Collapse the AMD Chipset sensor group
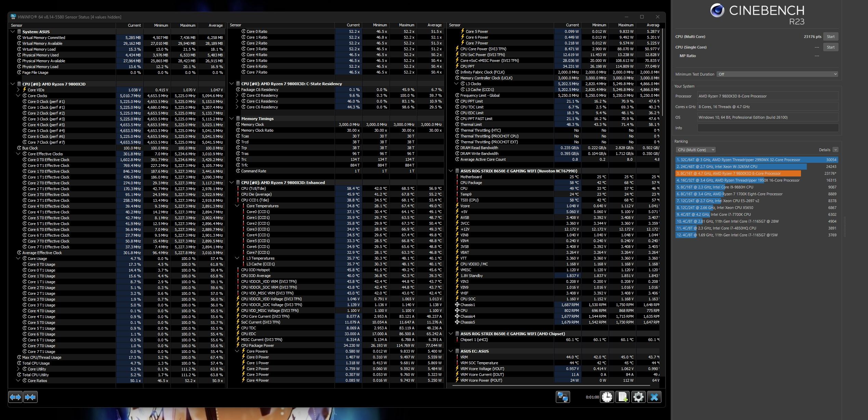 pyautogui.click(x=451, y=334)
